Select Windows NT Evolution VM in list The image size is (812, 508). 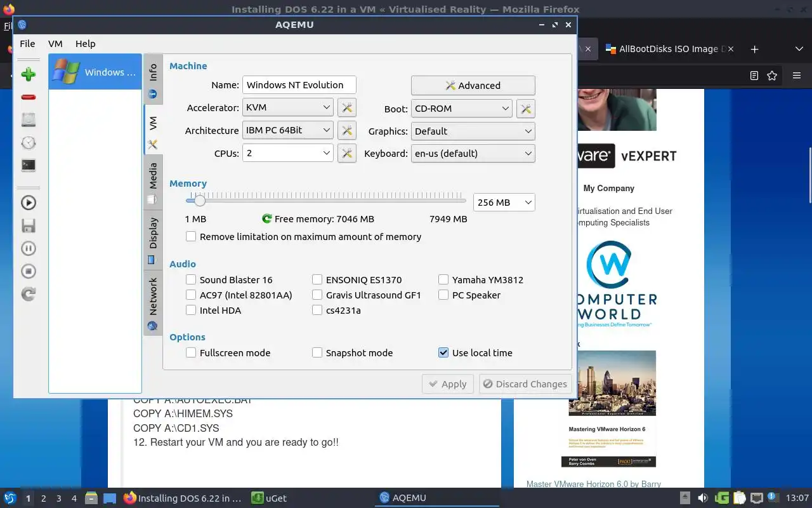pyautogui.click(x=95, y=72)
